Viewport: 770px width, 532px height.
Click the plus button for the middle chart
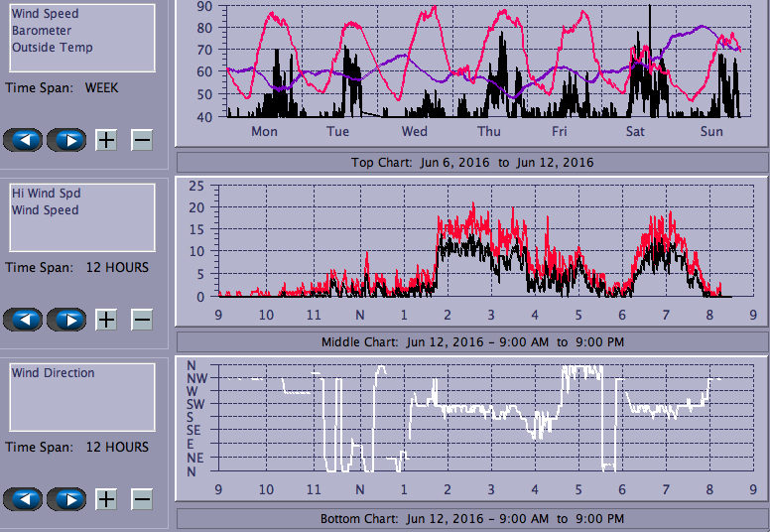[x=106, y=320]
